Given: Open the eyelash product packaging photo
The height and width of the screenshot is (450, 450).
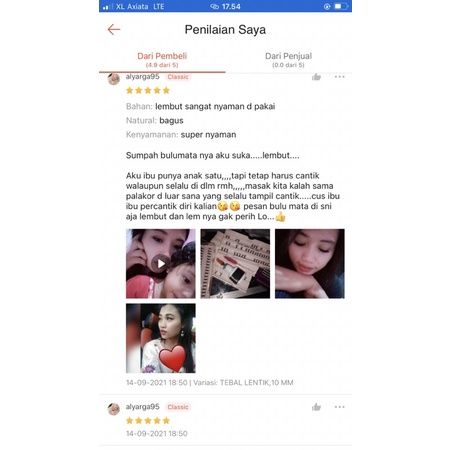Looking at the screenshot, I should pos(235,263).
